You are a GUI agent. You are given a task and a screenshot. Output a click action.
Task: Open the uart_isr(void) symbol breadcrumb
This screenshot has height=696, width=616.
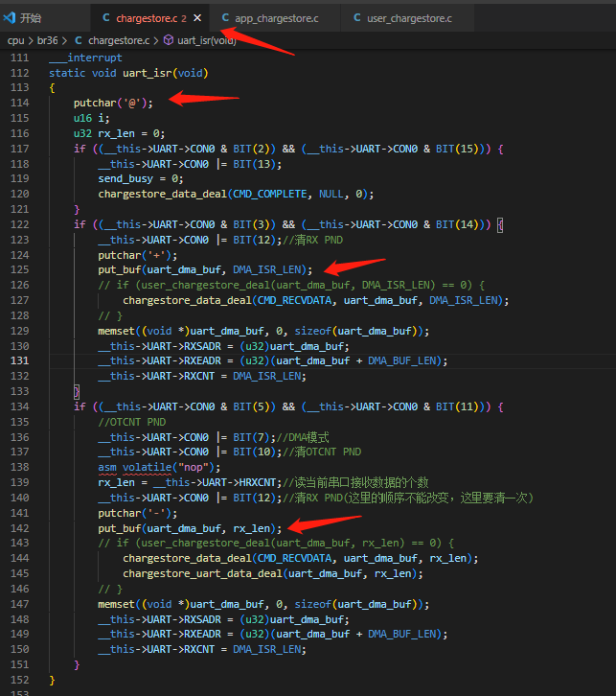click(207, 41)
